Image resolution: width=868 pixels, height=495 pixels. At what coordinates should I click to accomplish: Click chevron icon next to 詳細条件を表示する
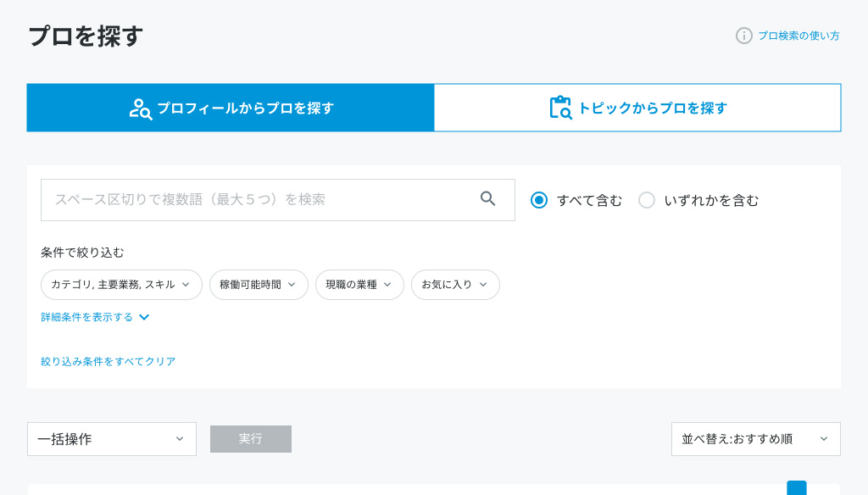(144, 317)
